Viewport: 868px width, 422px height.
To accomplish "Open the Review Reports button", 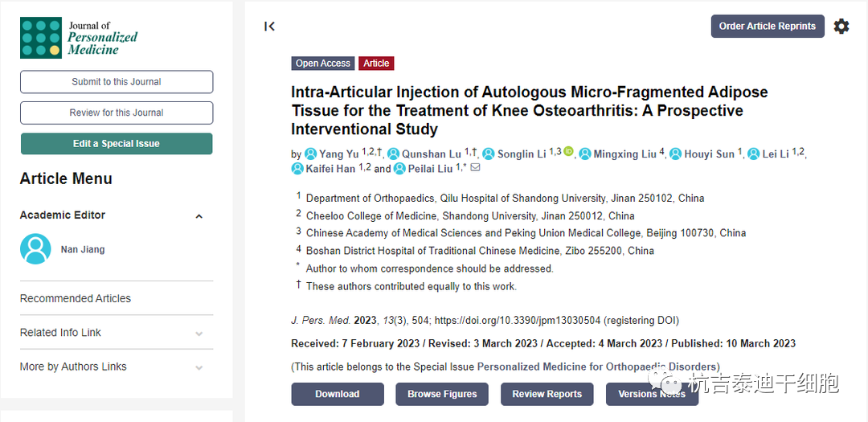I will [x=547, y=394].
